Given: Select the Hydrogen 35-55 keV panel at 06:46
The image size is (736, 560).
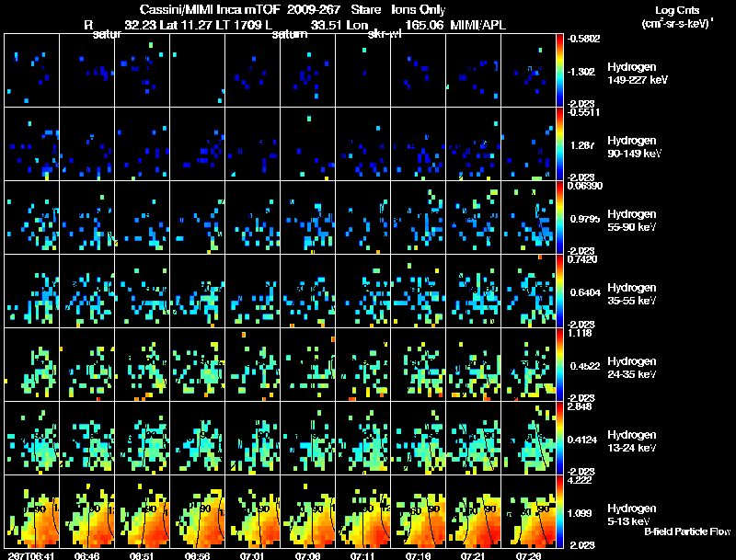Looking at the screenshot, I should (86, 291).
